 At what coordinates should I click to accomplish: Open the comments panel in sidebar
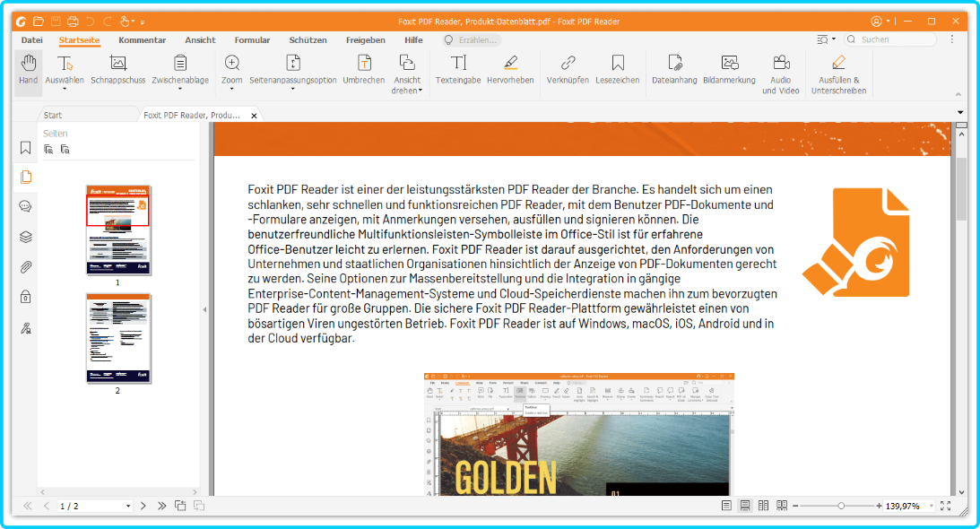pos(26,206)
